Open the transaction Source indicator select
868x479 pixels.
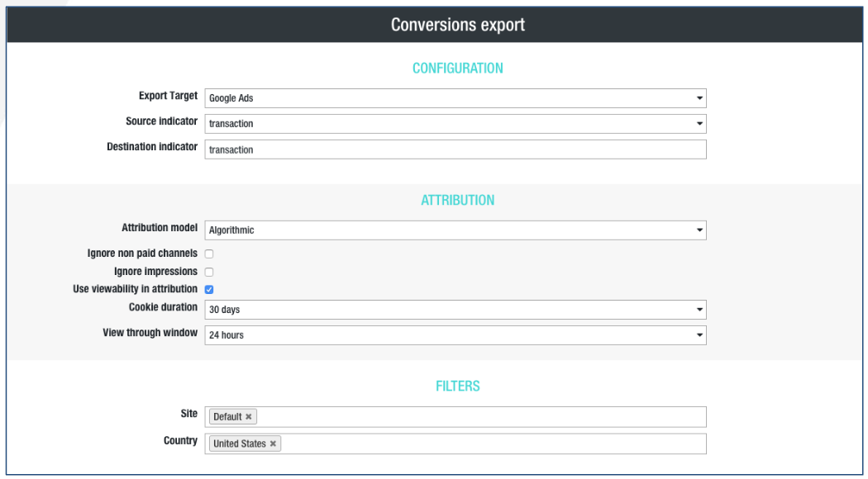(x=455, y=124)
